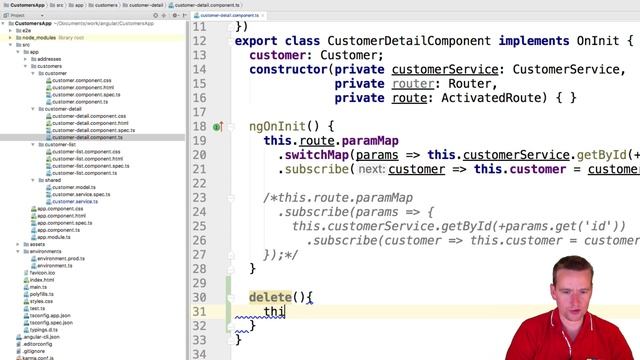Collapse the customer-detail folder

point(33,109)
